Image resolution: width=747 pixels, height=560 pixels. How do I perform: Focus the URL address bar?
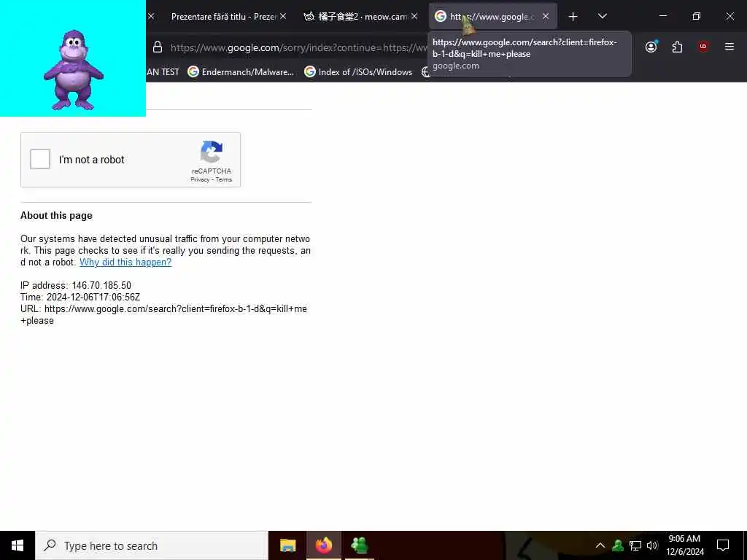(298, 47)
